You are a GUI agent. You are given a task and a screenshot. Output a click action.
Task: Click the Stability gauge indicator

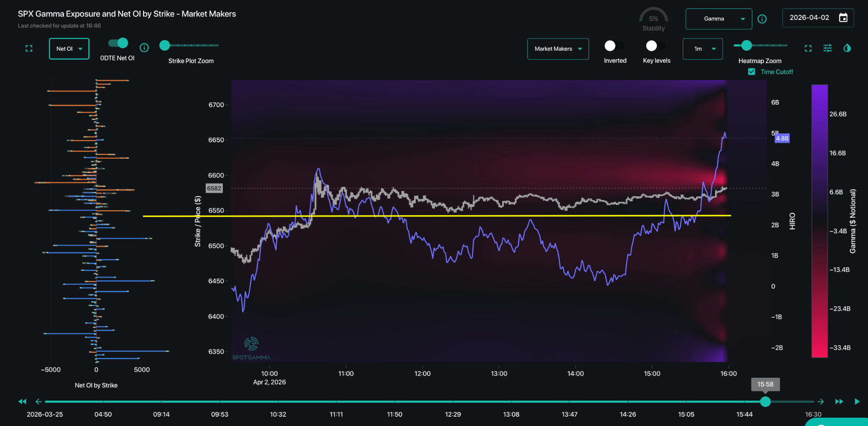pos(654,19)
